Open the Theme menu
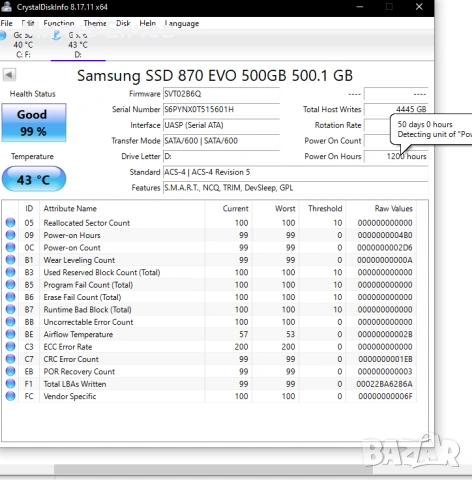The image size is (472, 480). [x=95, y=23]
